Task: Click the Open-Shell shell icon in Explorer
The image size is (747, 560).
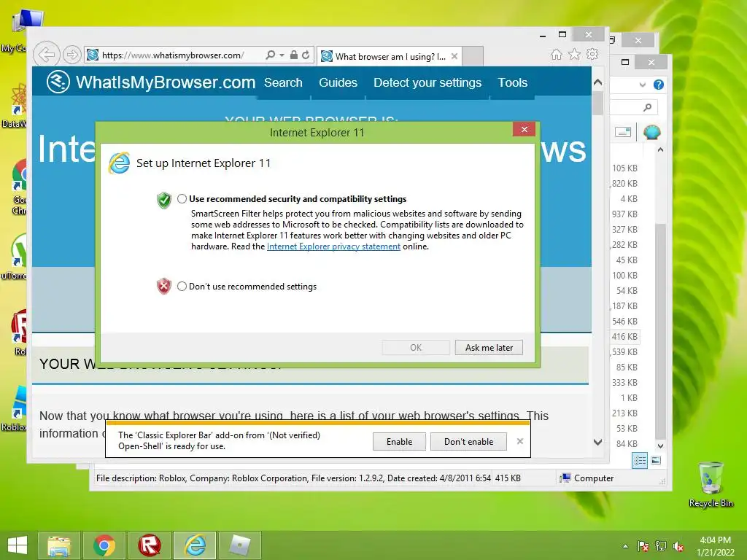Action: click(x=651, y=132)
